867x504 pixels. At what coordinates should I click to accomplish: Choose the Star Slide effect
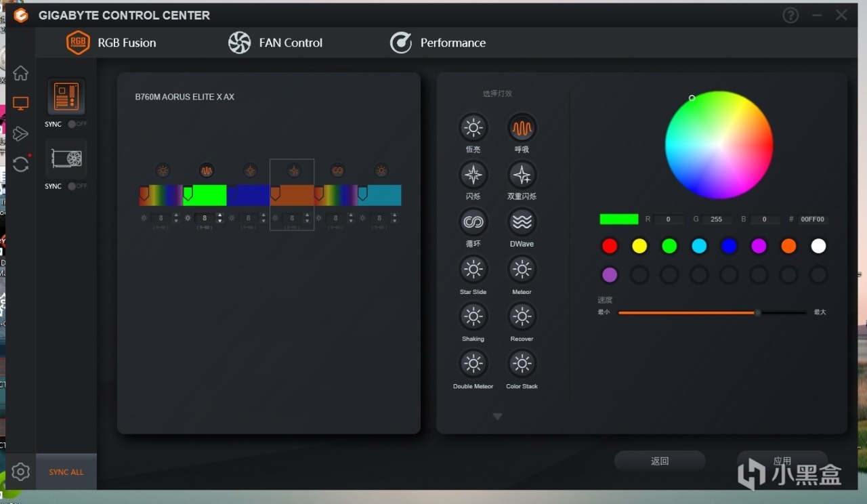click(x=473, y=270)
